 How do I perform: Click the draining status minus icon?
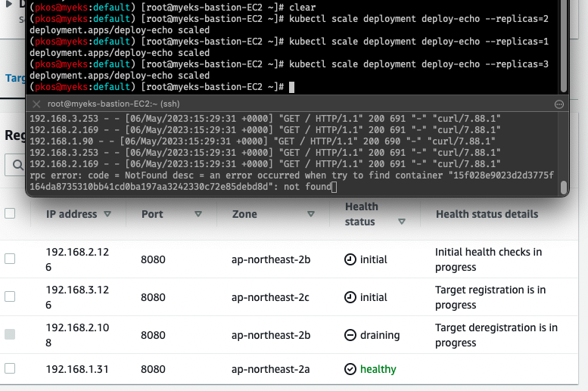coord(350,335)
